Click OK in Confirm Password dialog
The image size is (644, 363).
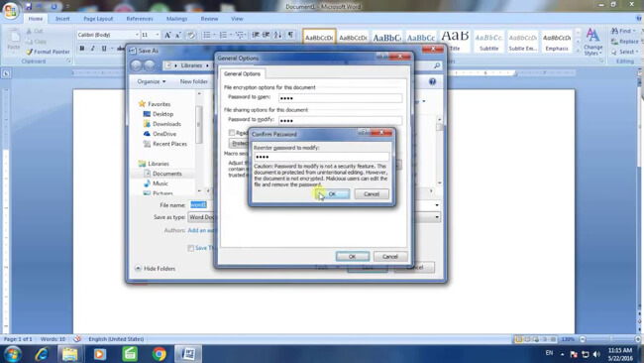pos(333,194)
